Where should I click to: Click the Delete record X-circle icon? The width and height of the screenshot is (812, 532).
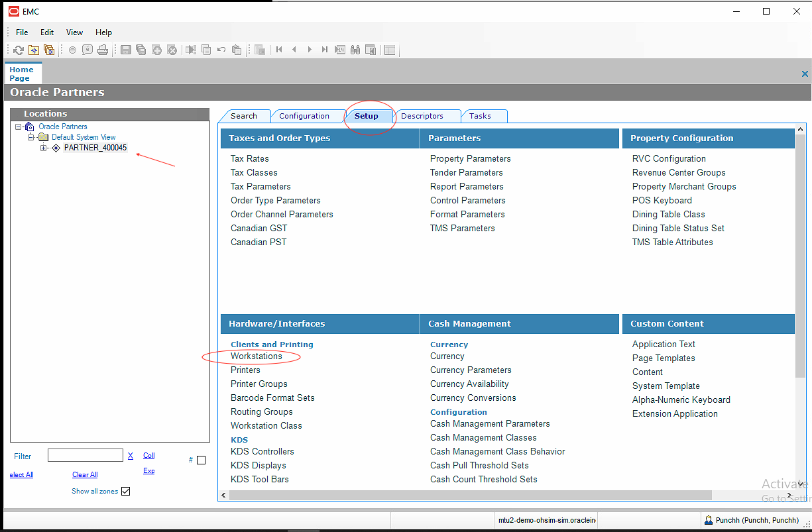pyautogui.click(x=172, y=50)
